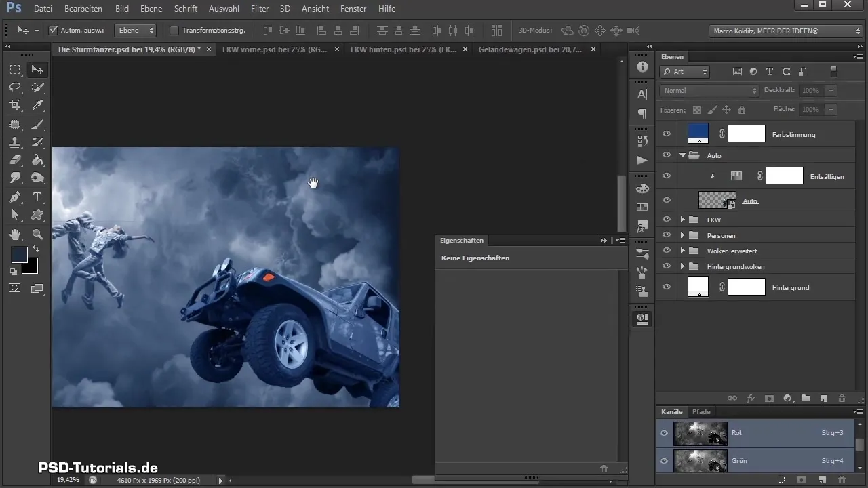Toggle visibility of the Rot channel
Viewport: 868px width, 488px height.
click(x=665, y=432)
